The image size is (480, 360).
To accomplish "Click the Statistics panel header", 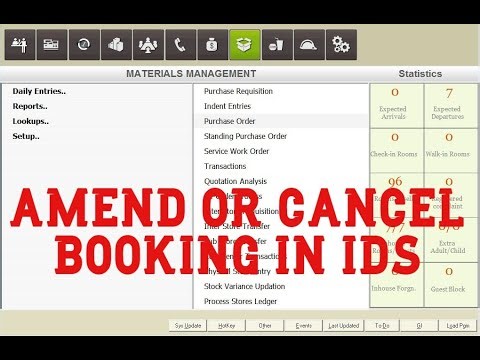I will pos(420,74).
